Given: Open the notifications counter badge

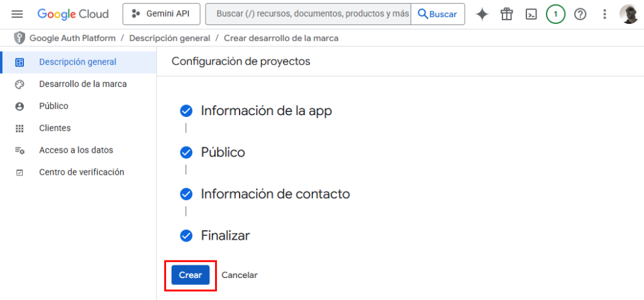Looking at the screenshot, I should click(x=555, y=14).
